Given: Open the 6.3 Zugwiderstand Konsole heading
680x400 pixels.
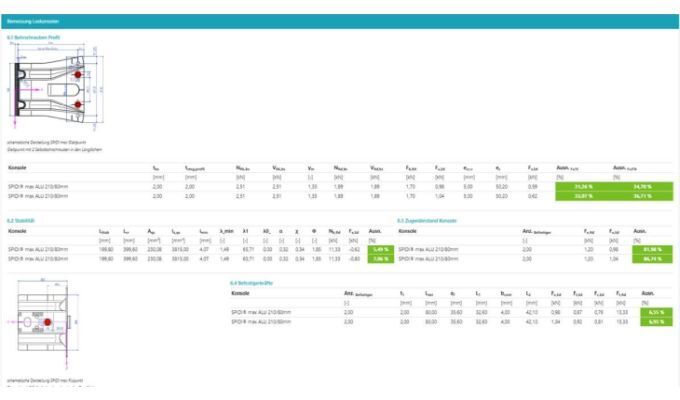Looking at the screenshot, I should click(428, 221).
